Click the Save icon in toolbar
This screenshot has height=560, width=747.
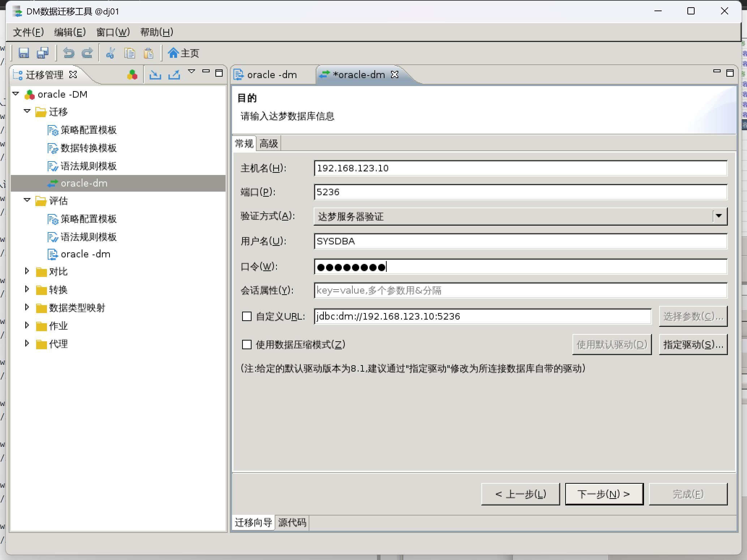click(x=23, y=53)
